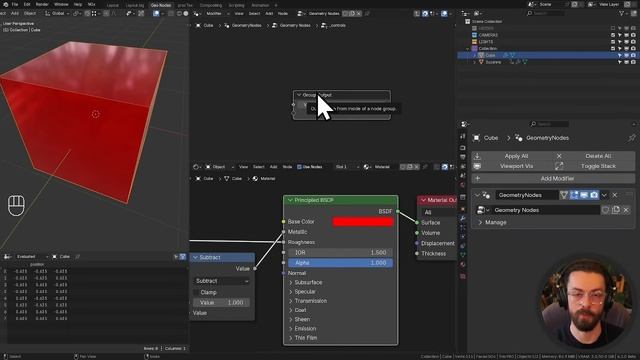
Task: Duplicate the Geometry Nodes node group
Action: pos(616,210)
